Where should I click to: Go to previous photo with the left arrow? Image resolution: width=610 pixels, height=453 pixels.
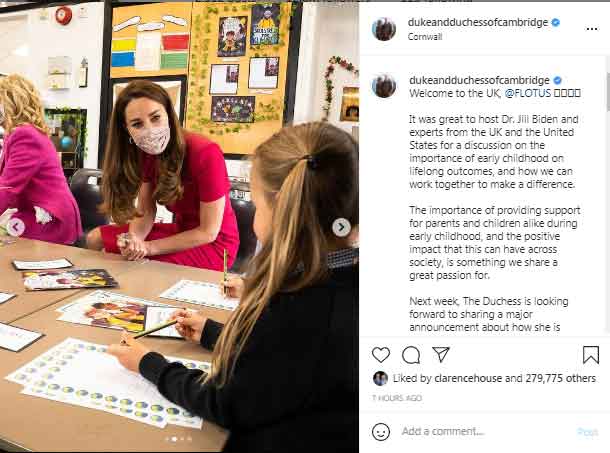click(16, 227)
